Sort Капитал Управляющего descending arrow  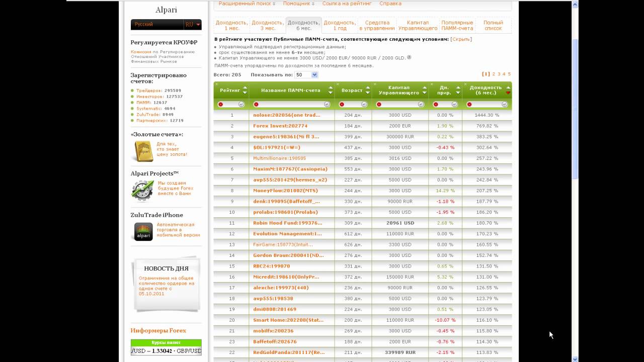(425, 93)
